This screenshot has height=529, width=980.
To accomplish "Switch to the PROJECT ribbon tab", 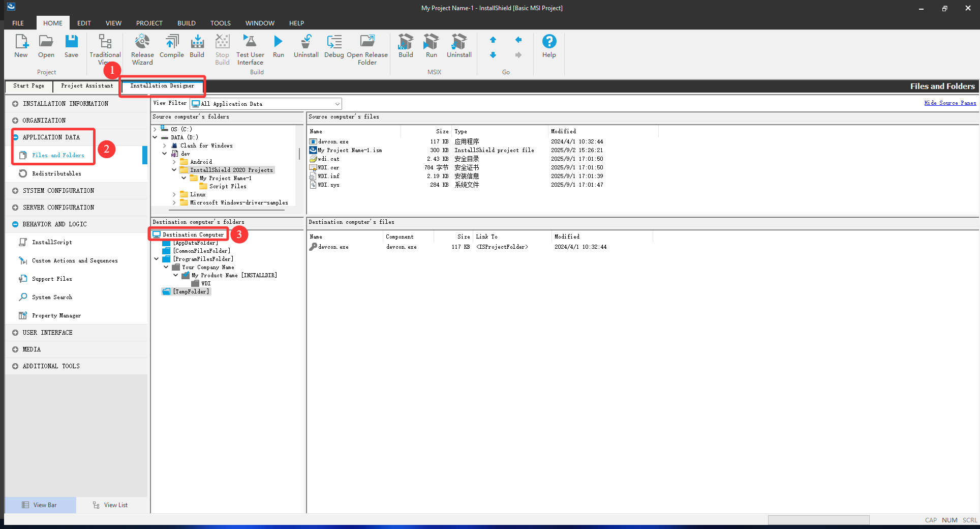I will point(149,23).
